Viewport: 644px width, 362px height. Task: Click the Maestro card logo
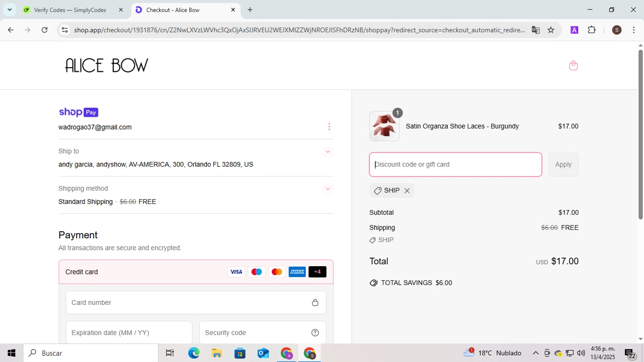pyautogui.click(x=257, y=272)
